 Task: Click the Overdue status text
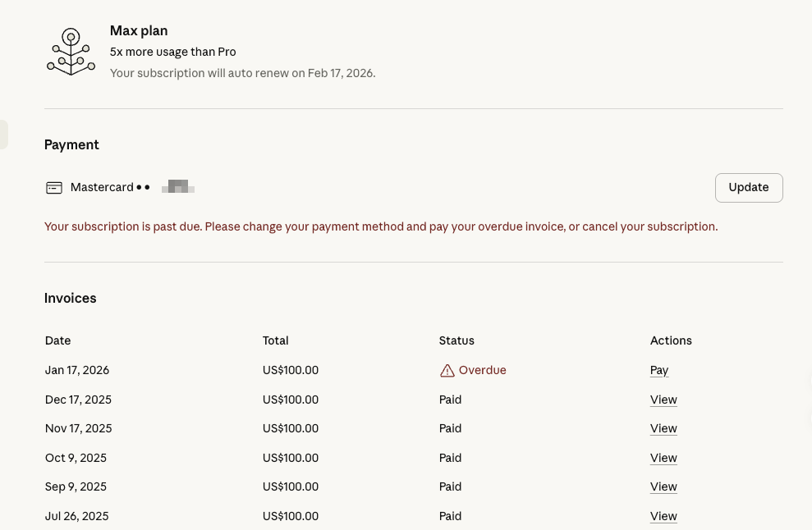(482, 370)
